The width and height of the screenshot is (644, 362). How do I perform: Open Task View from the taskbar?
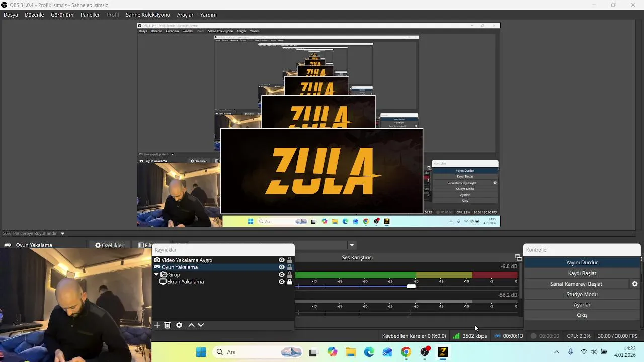(313, 352)
